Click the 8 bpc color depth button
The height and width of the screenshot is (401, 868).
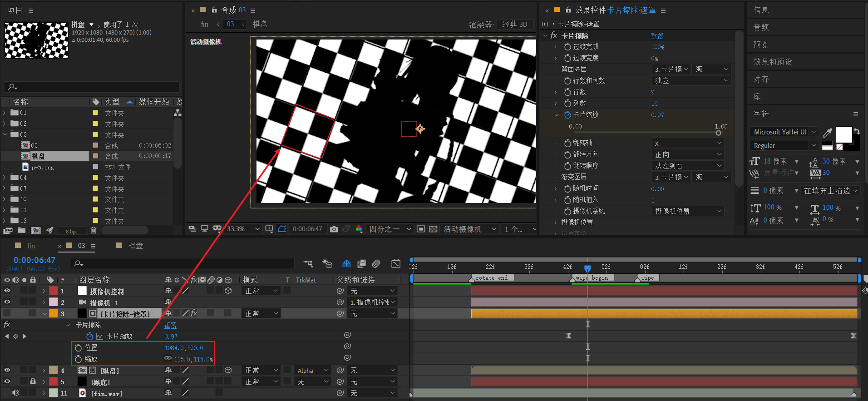[x=72, y=231]
